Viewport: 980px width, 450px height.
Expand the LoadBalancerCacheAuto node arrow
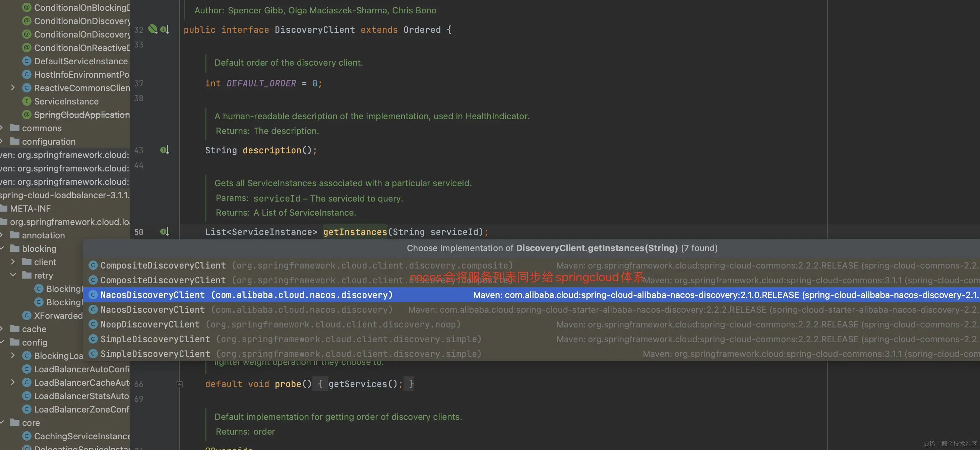[12, 382]
